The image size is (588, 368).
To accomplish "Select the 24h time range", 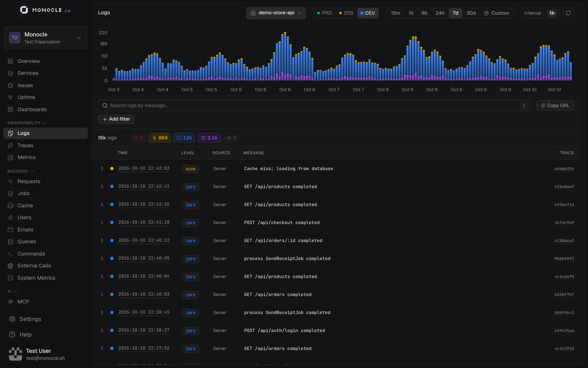I will point(440,13).
